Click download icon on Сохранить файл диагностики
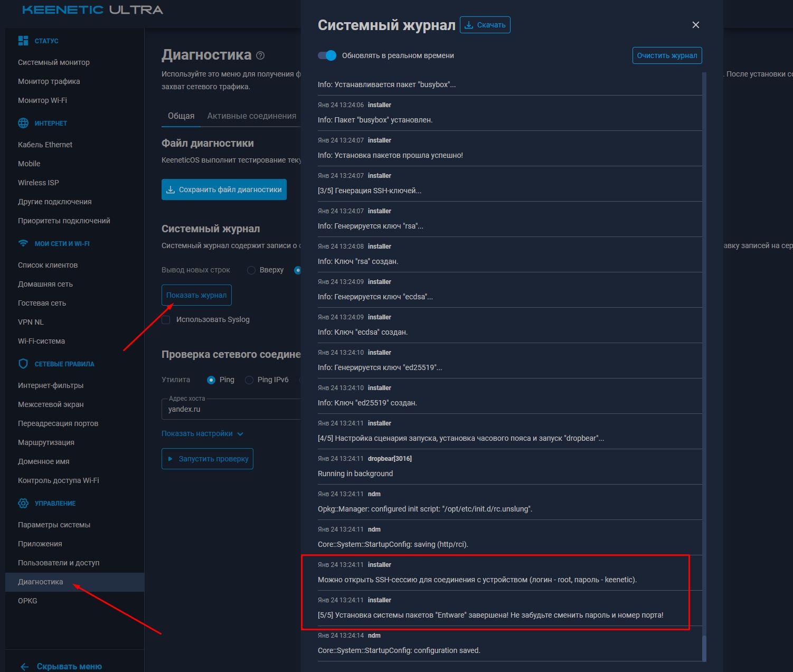793x672 pixels. (x=171, y=189)
